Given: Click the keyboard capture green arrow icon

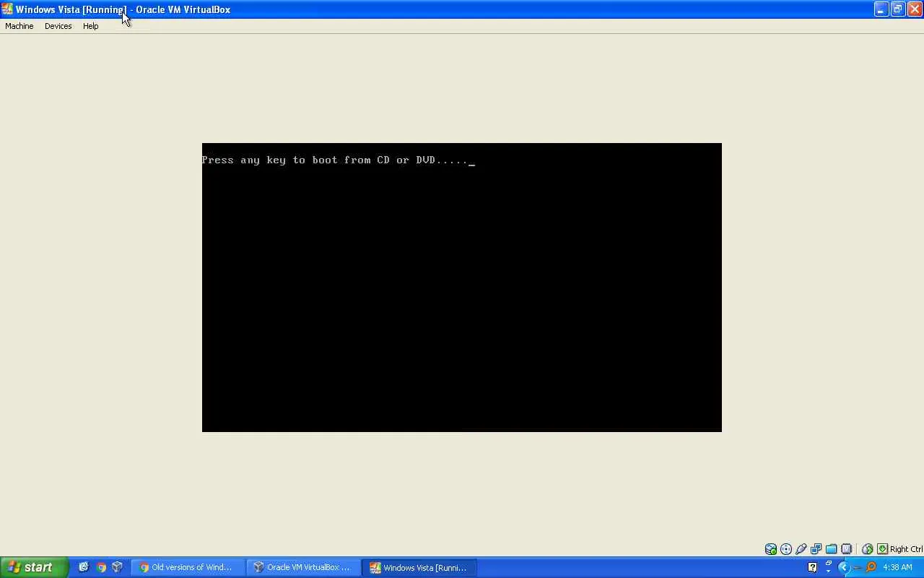Looking at the screenshot, I should [882, 549].
